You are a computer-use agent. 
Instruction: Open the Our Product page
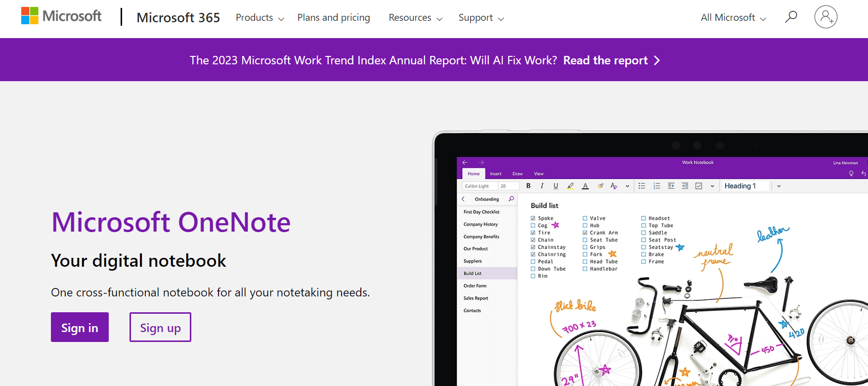[x=476, y=249]
